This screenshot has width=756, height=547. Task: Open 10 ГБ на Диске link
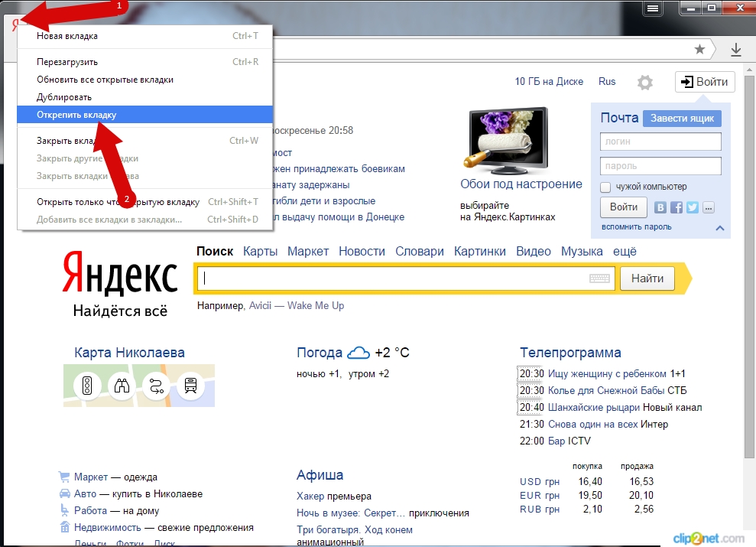coord(549,82)
